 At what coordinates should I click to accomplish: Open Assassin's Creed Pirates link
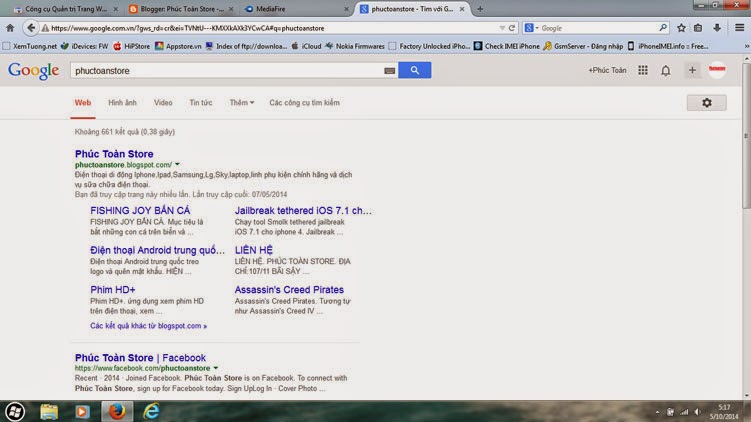(289, 290)
